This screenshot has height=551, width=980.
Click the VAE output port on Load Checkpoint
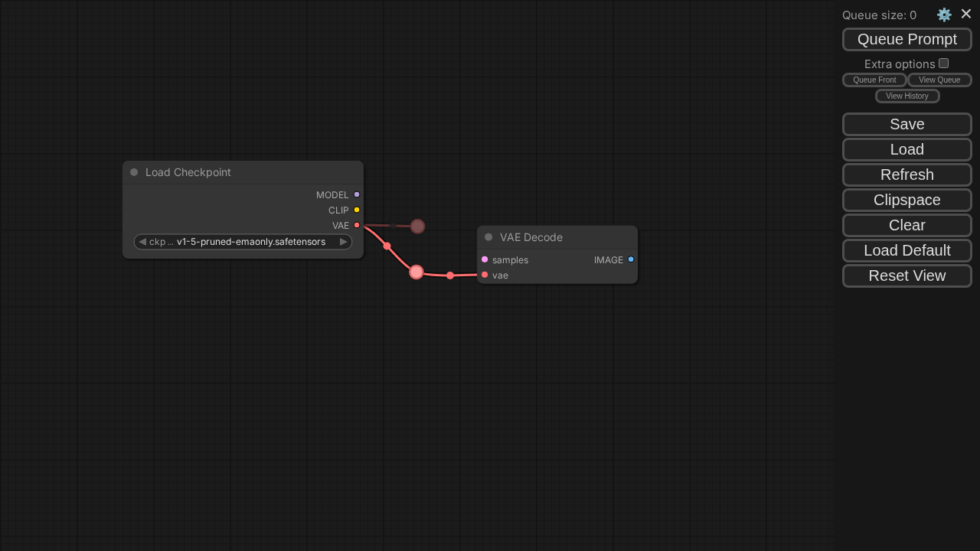pyautogui.click(x=357, y=225)
